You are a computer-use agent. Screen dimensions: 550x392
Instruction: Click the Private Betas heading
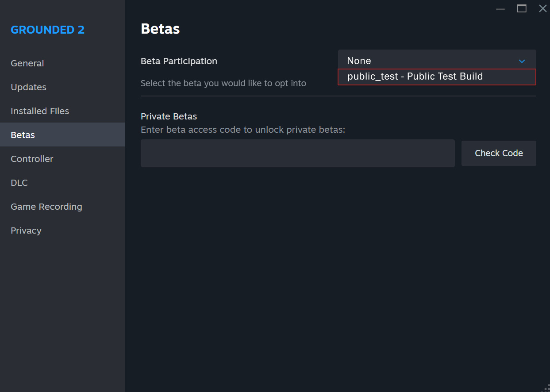click(169, 116)
